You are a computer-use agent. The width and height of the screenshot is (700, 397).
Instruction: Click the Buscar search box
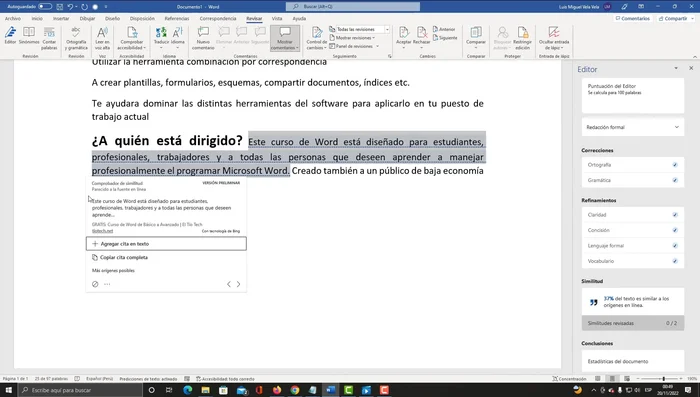click(x=353, y=7)
